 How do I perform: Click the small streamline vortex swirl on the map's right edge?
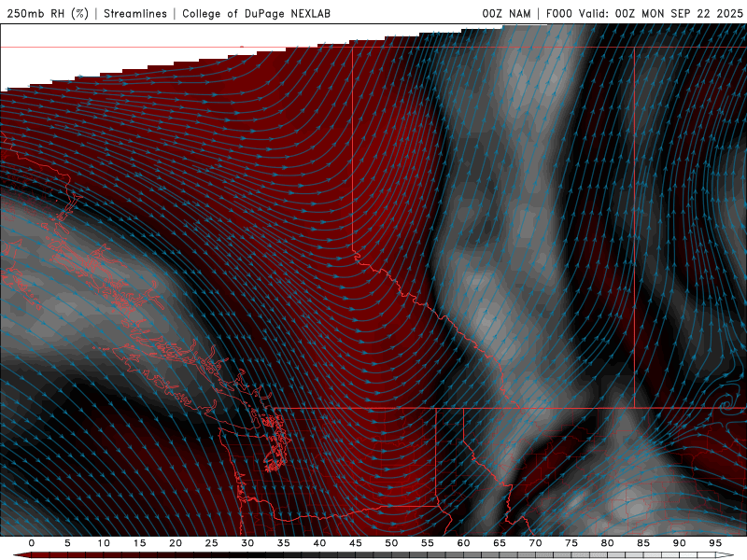click(x=726, y=405)
